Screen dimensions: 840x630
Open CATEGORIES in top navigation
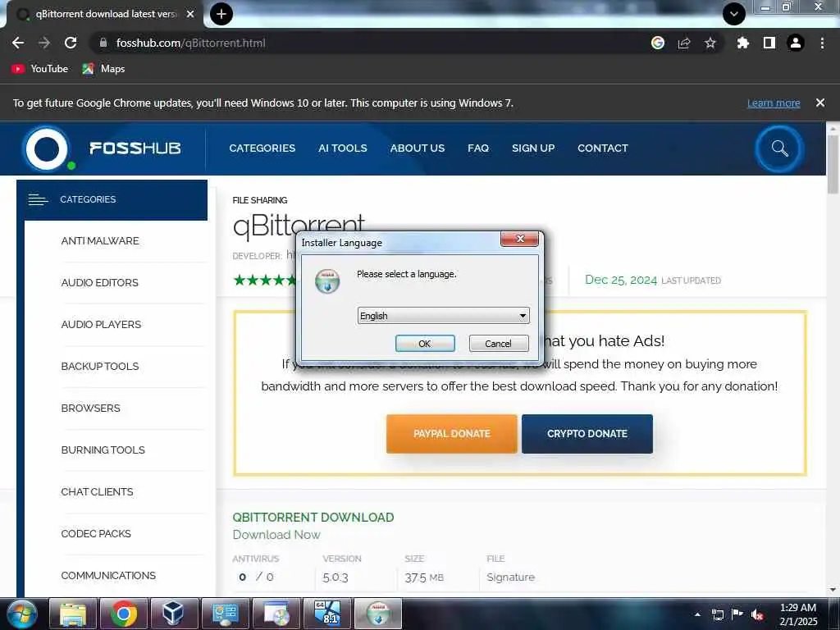262,148
